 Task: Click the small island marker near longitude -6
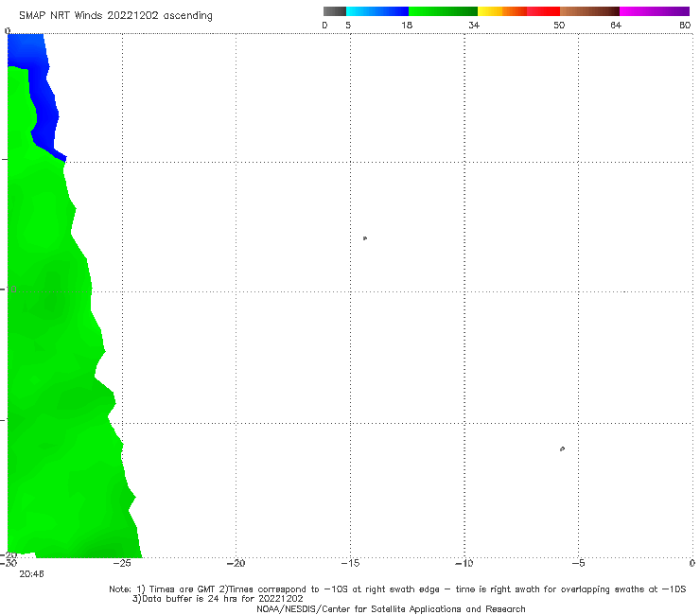tap(562, 448)
